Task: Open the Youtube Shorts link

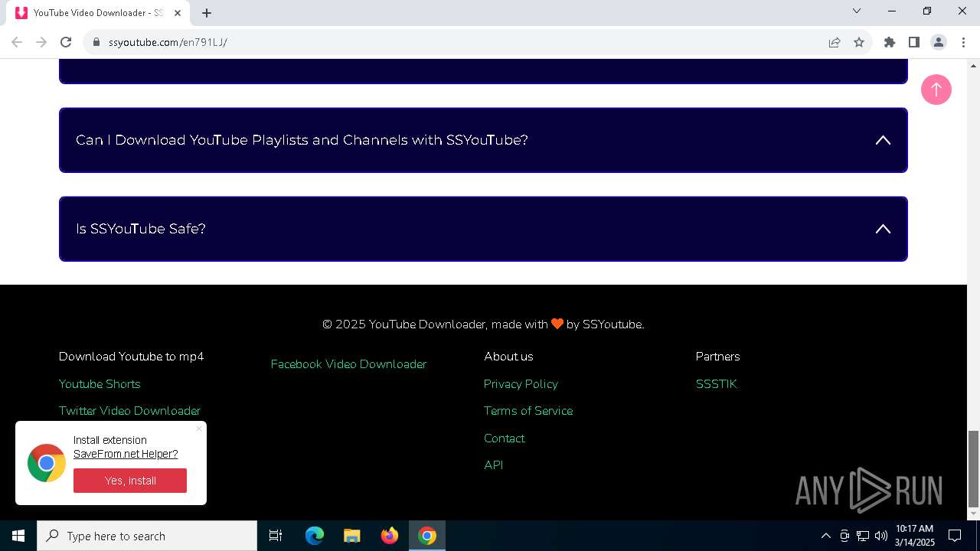Action: [x=100, y=384]
